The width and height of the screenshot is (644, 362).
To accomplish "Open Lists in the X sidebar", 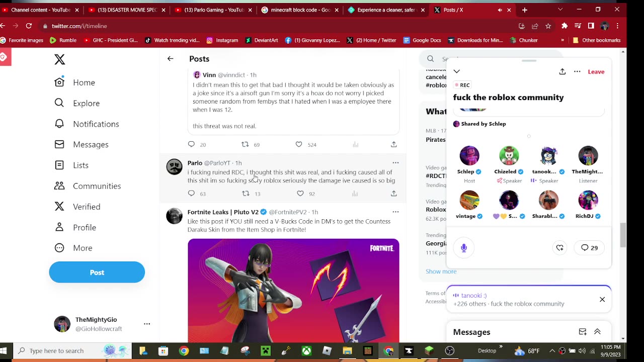I will tap(71, 165).
